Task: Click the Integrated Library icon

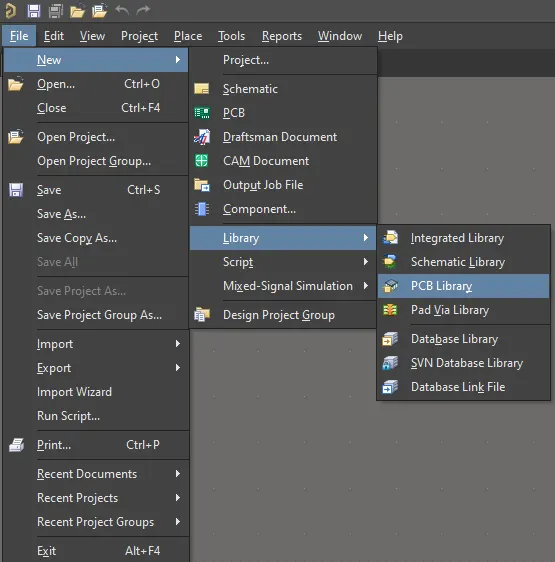Action: (x=390, y=238)
